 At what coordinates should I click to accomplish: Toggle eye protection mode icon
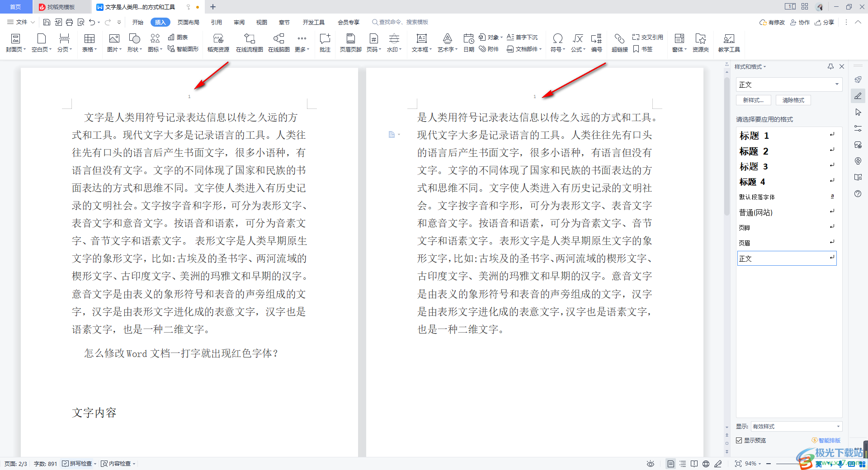(651, 464)
